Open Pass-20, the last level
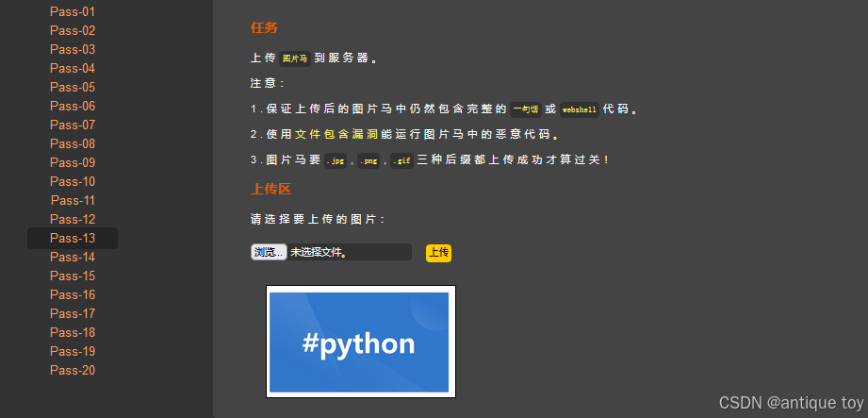 pyautogui.click(x=73, y=370)
